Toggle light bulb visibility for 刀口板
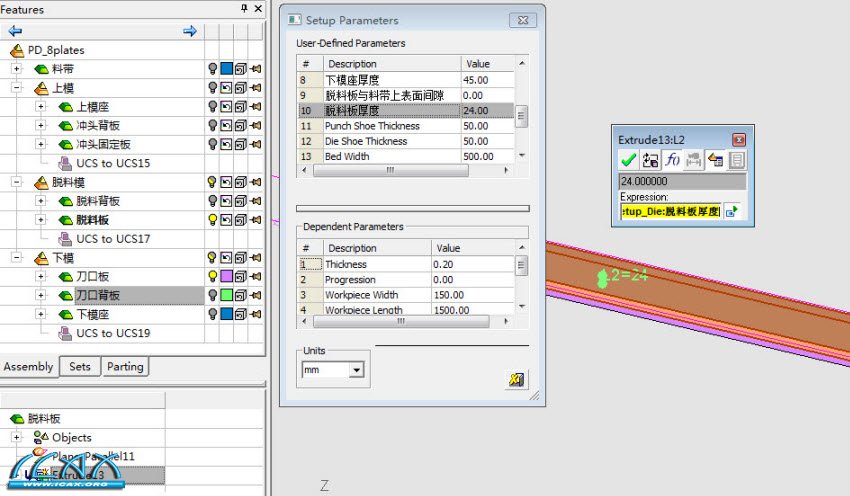 (x=212, y=276)
